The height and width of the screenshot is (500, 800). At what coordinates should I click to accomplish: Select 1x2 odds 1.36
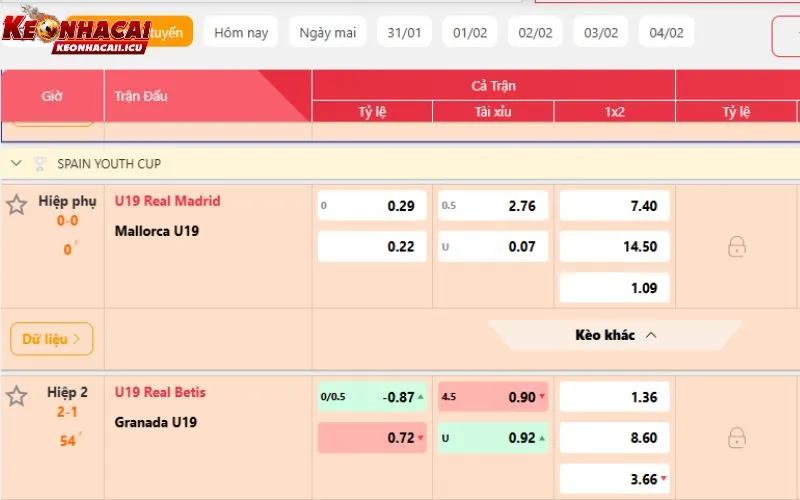614,396
